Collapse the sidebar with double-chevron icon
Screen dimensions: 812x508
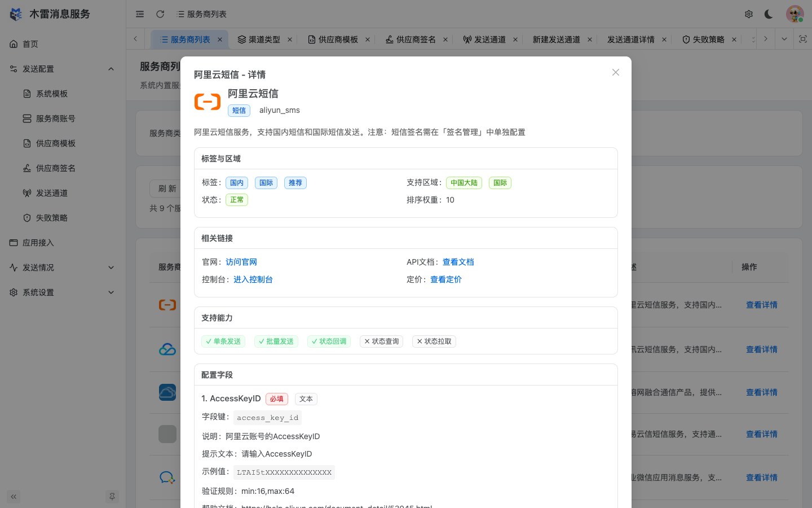[14, 497]
